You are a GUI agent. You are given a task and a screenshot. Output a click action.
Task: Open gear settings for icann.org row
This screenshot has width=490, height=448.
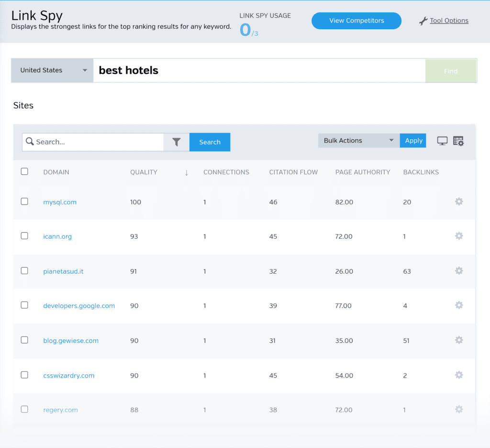459,236
